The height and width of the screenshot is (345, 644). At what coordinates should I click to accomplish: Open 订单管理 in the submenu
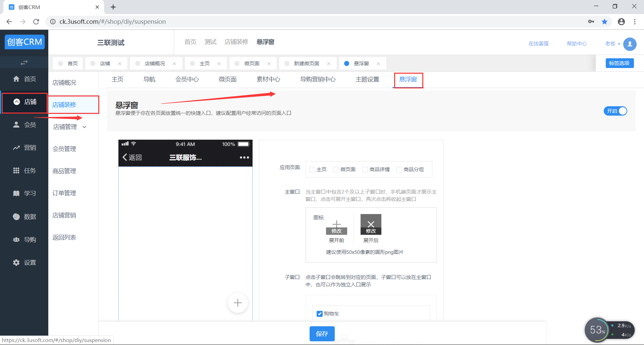64,193
